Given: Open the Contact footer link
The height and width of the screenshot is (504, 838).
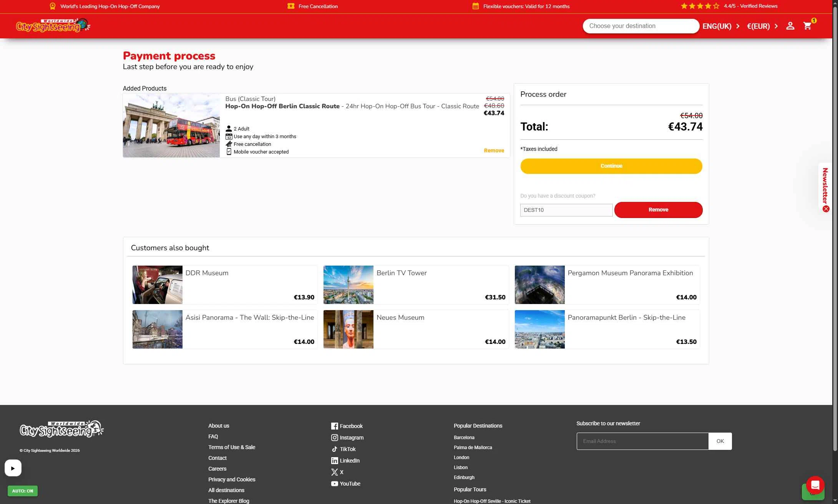Looking at the screenshot, I should [x=217, y=458].
